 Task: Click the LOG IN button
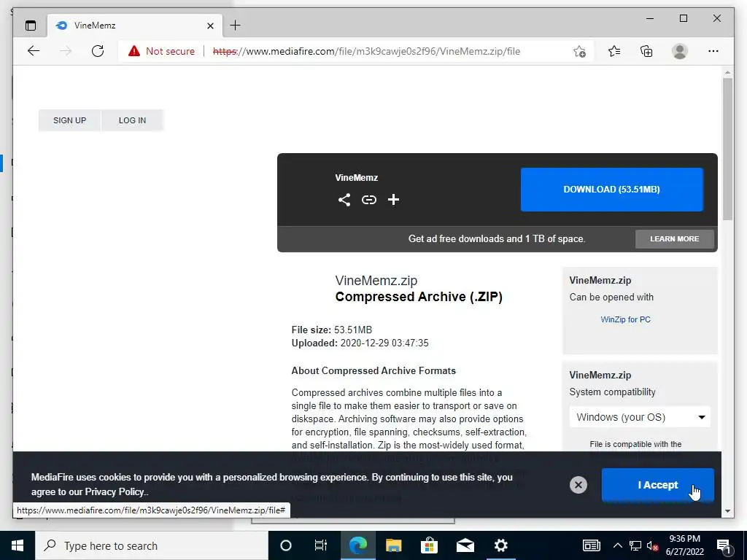point(133,120)
